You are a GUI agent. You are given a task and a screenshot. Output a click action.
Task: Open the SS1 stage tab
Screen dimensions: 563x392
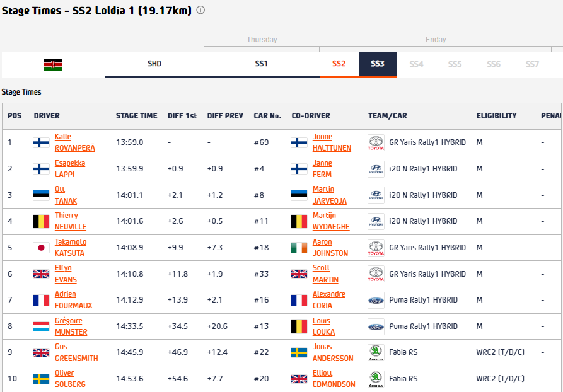click(262, 64)
